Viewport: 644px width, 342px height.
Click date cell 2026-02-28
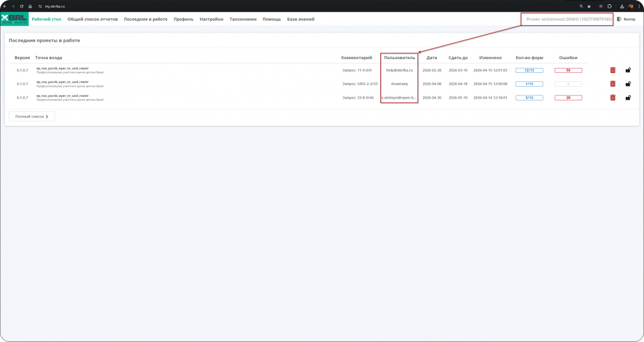pyautogui.click(x=432, y=70)
